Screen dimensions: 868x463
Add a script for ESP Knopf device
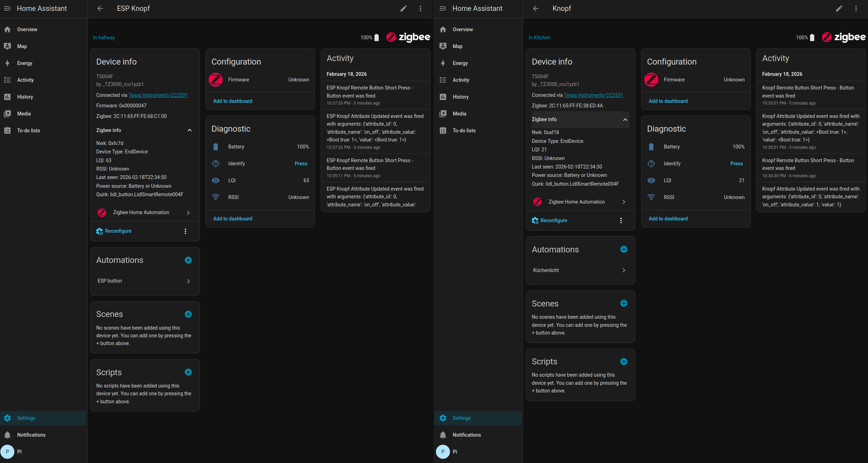[188, 372]
